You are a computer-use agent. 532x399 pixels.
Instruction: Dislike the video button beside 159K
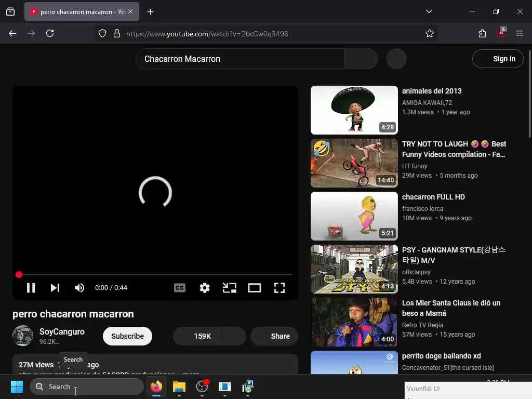233,336
